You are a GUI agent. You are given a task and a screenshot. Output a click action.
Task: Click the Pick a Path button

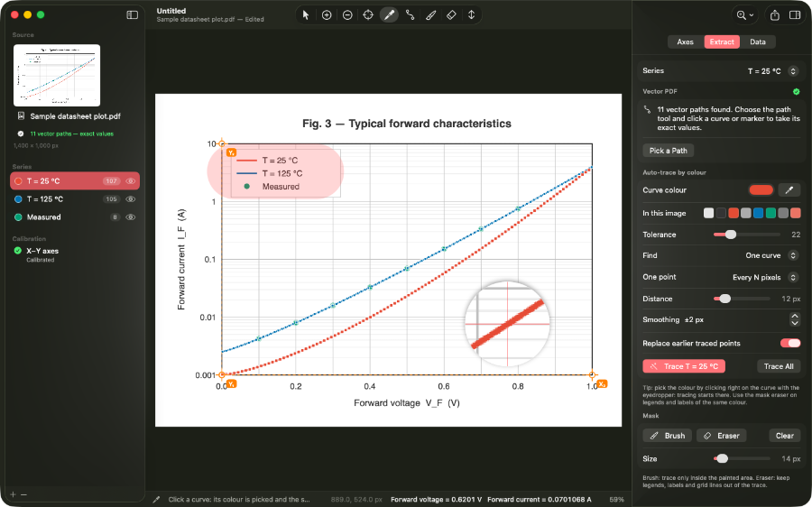point(668,151)
